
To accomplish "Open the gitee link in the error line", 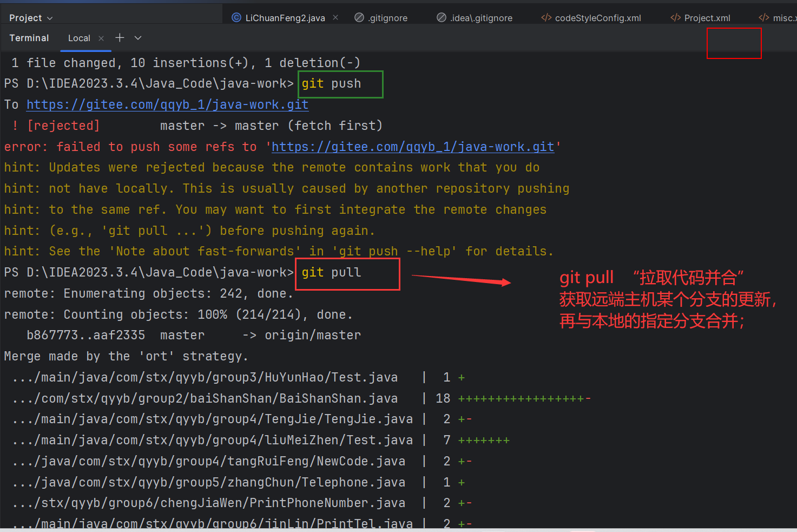I will (x=413, y=147).
